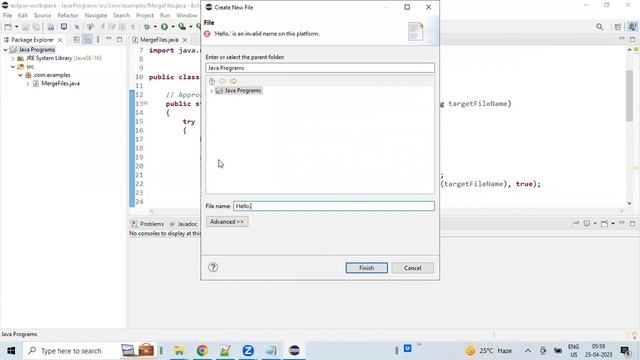Open the Debug dropdown arrow
Image resolution: width=640 pixels, height=360 pixels.
[155, 27]
